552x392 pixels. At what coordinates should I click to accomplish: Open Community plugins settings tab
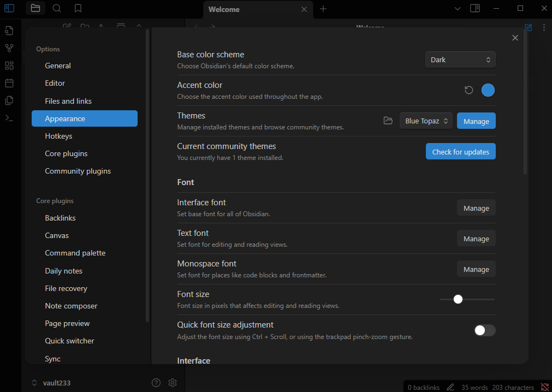85,171
